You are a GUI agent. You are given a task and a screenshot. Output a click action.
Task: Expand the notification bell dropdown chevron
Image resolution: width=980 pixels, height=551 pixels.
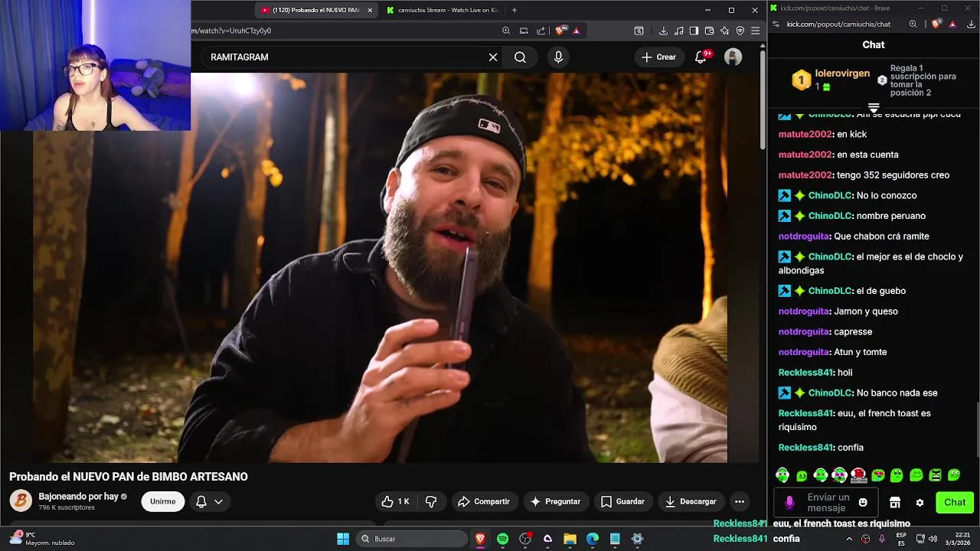point(218,502)
